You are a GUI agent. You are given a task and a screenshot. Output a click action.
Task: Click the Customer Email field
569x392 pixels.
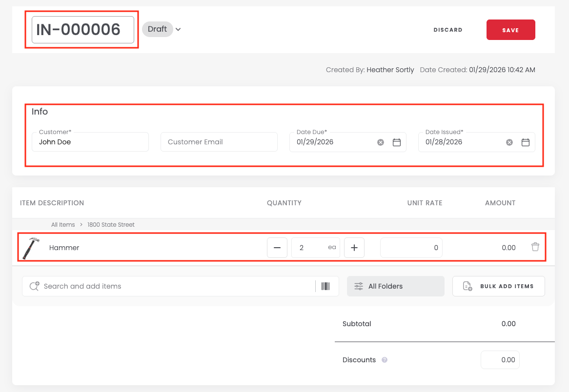219,142
